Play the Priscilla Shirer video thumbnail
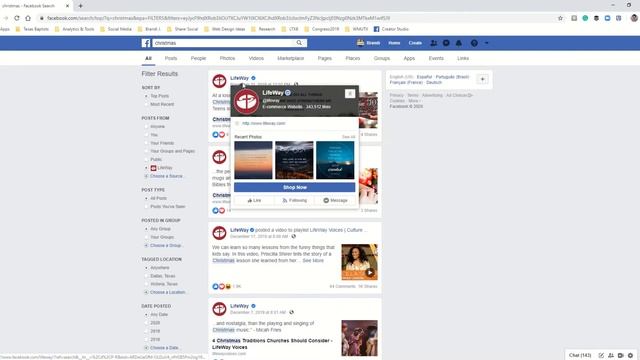This screenshot has width=640, height=360. tap(360, 262)
